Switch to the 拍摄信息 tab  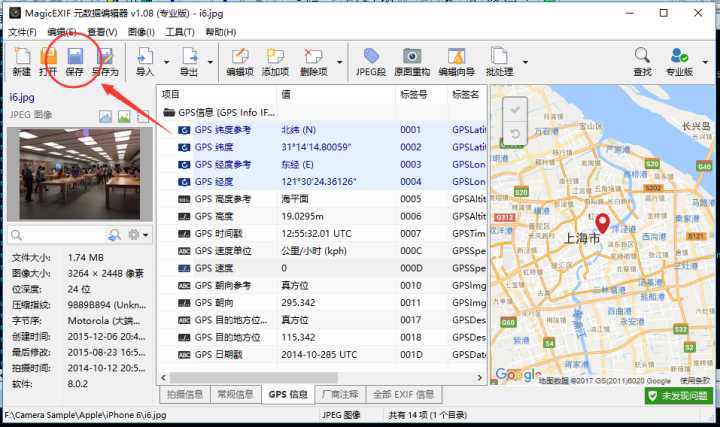tap(185, 394)
